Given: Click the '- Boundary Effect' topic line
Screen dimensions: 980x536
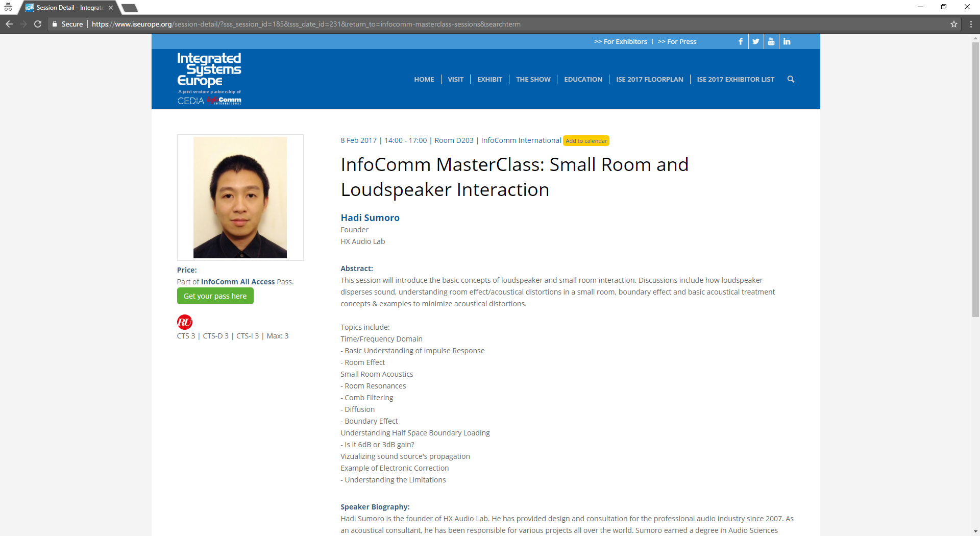Looking at the screenshot, I should [x=370, y=421].
